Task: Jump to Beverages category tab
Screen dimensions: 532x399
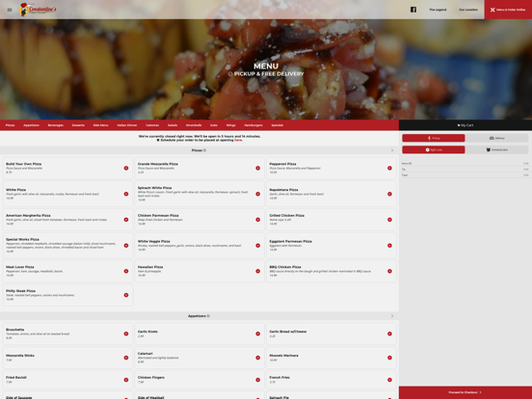Action: click(56, 125)
